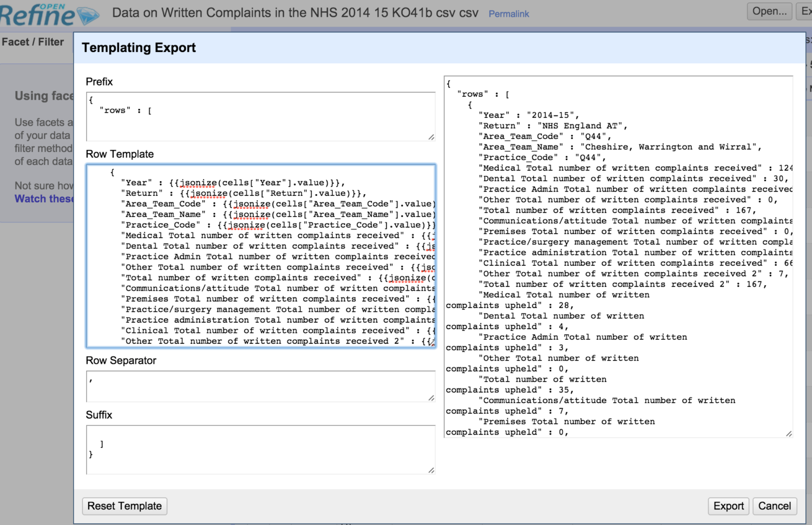This screenshot has width=812, height=525.
Task: Click the OpenRefine diamond logo
Action: coord(87,14)
